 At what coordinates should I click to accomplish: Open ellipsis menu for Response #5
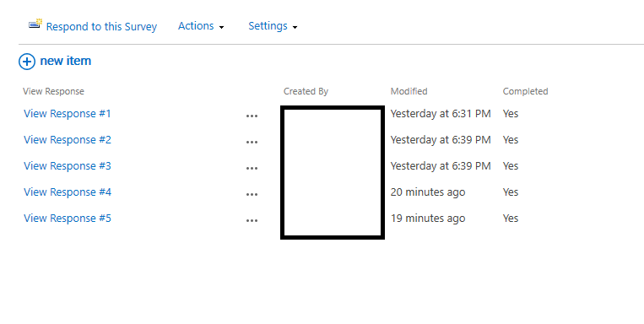(x=252, y=220)
